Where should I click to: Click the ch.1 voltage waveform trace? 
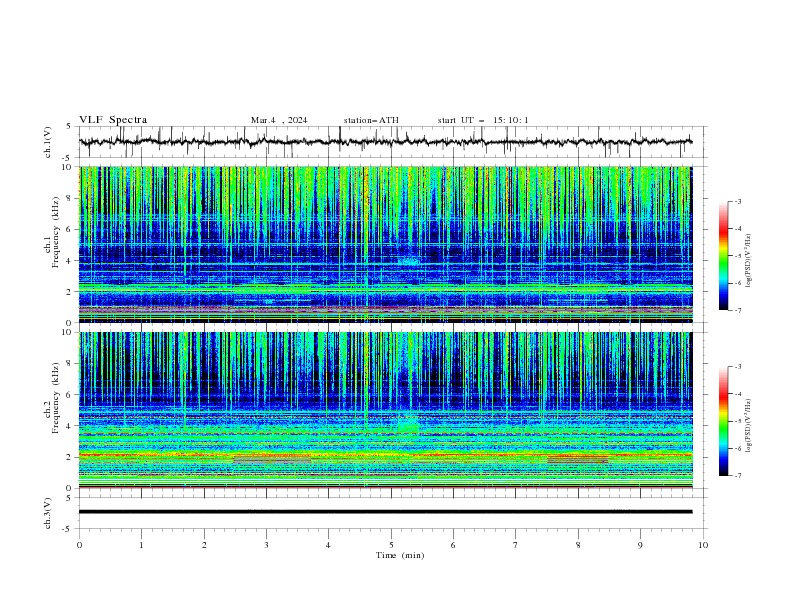(385, 142)
